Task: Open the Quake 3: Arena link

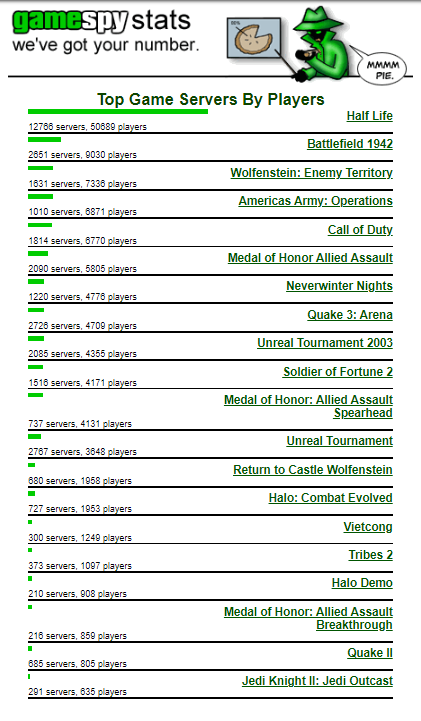Action: point(350,315)
